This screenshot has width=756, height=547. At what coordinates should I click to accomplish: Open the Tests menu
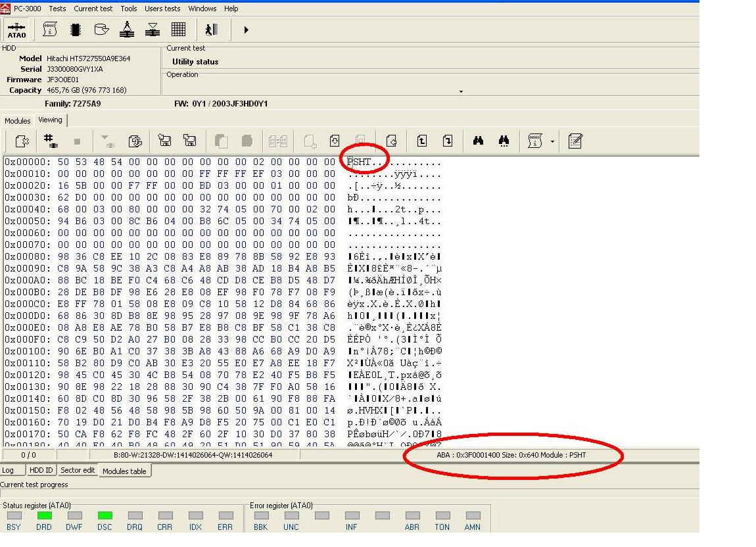[x=57, y=9]
